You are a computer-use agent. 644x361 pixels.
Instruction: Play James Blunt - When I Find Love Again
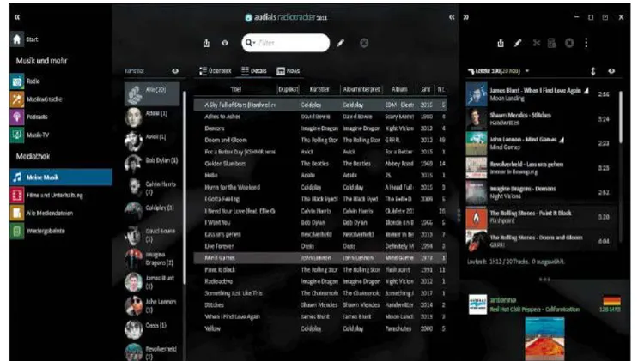coord(540,94)
